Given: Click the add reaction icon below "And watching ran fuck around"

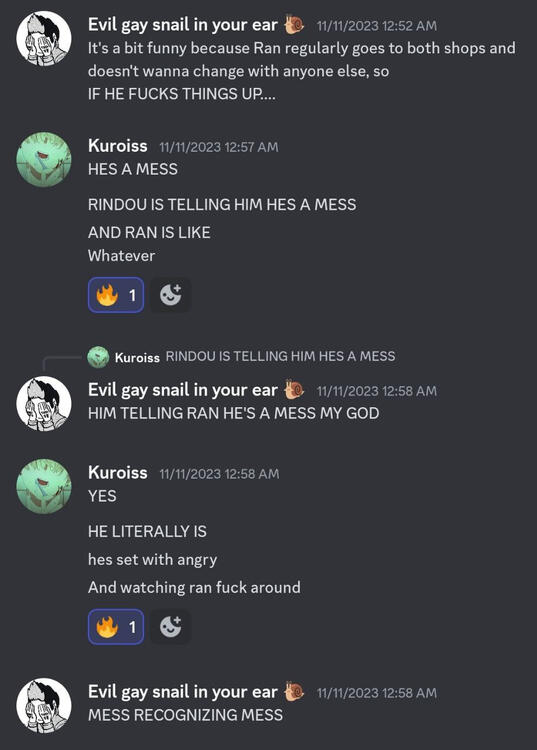Looking at the screenshot, I should [171, 627].
